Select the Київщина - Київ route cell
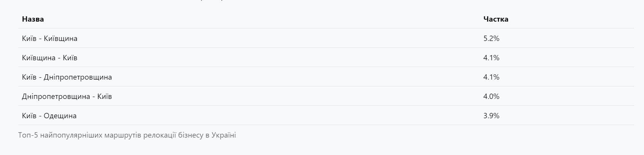This screenshot has height=155, width=644. pos(50,58)
